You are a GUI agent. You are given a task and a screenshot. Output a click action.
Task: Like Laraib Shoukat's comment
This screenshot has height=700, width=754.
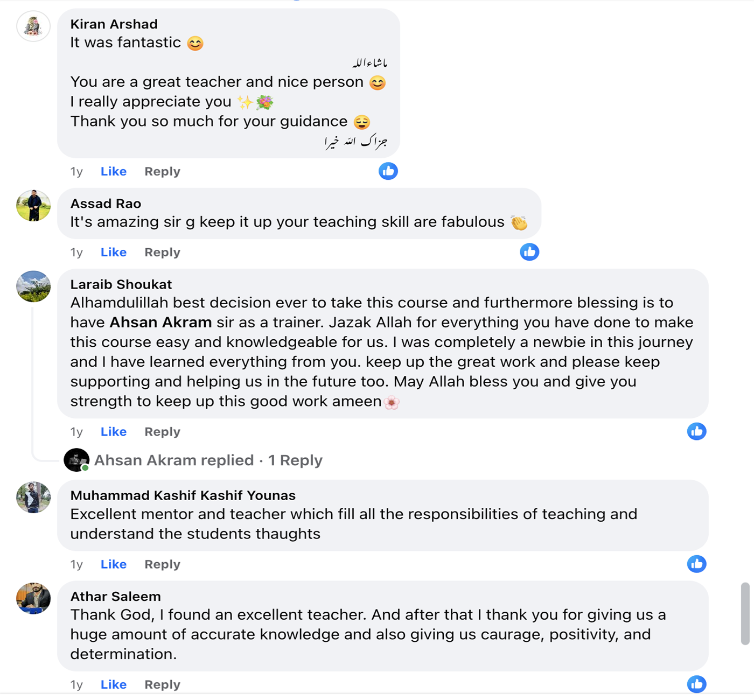(x=114, y=432)
